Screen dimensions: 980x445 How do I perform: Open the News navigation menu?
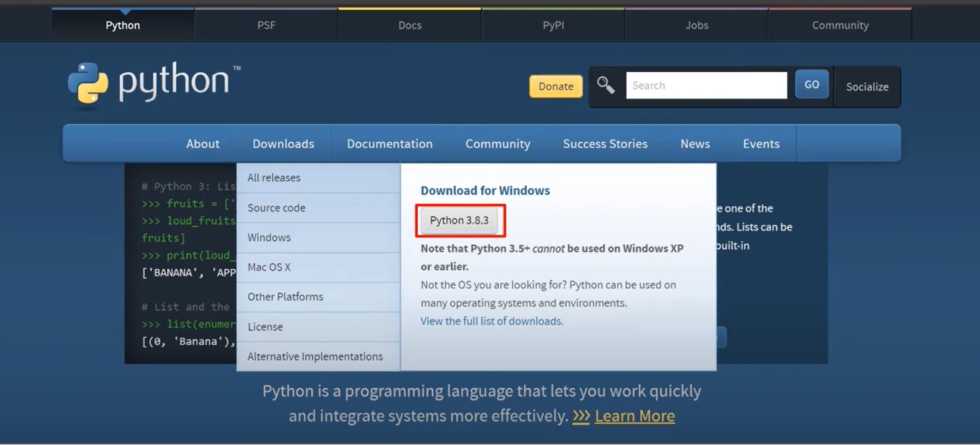coord(695,143)
